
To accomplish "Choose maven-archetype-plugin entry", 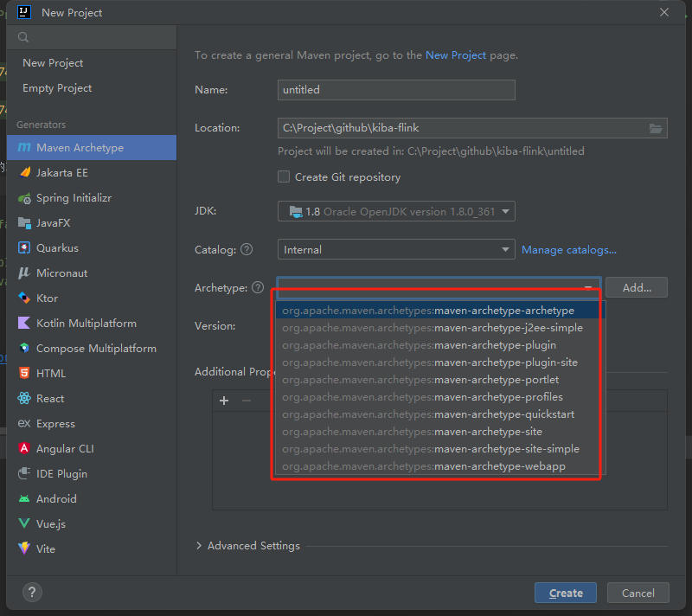I will tap(440, 345).
